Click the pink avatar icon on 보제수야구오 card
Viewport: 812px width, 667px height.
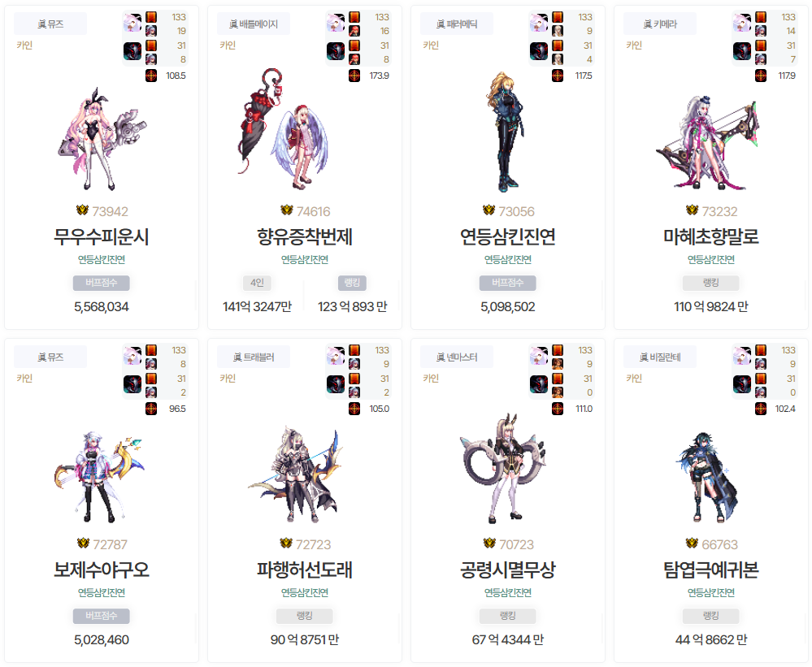(x=132, y=356)
